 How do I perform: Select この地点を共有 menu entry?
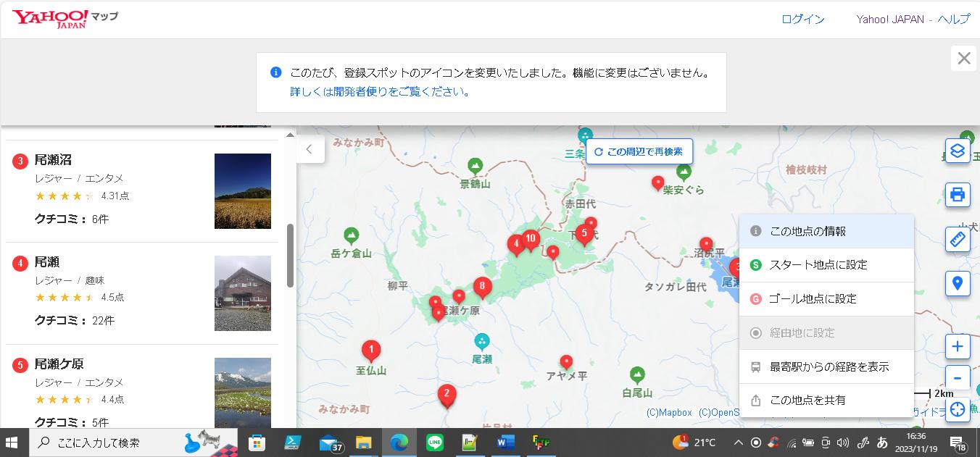pos(826,400)
